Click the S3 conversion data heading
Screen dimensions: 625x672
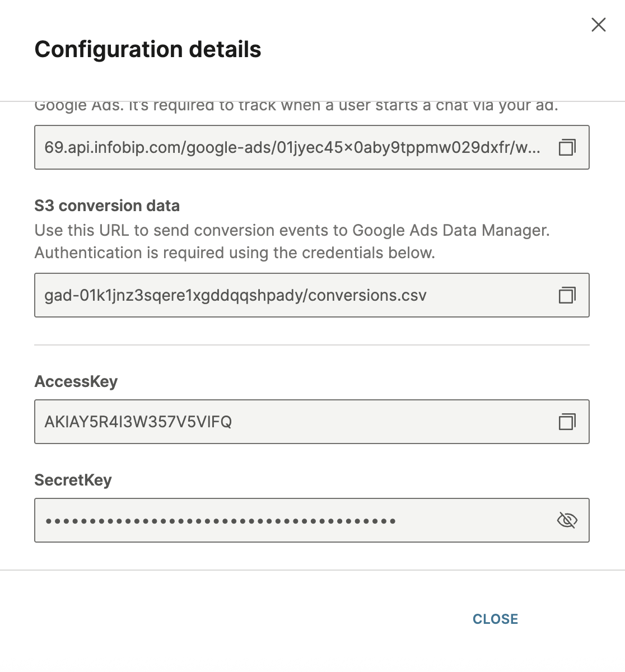tap(107, 206)
